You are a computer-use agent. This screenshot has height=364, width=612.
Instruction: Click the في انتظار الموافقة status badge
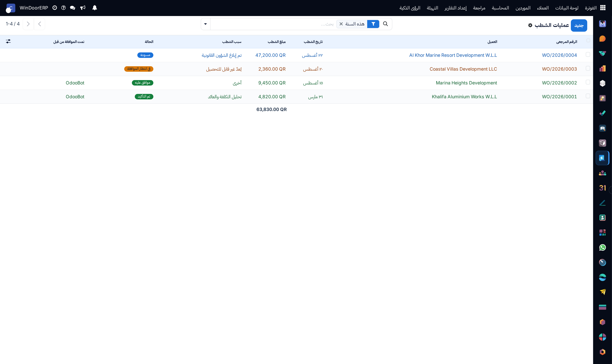(139, 69)
